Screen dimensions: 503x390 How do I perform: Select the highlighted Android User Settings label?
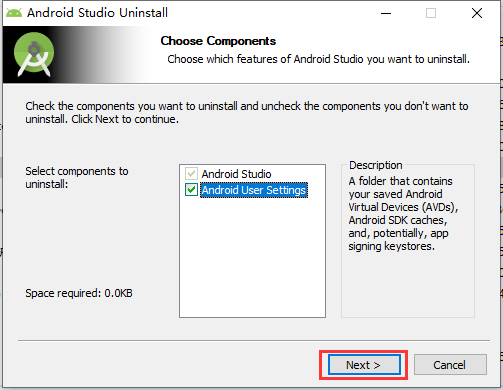tap(254, 190)
